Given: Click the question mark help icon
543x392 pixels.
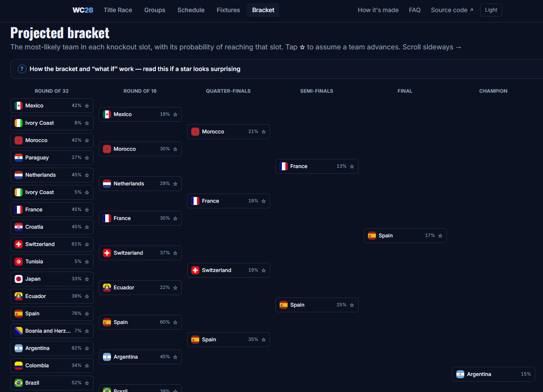Looking at the screenshot, I should coord(22,69).
